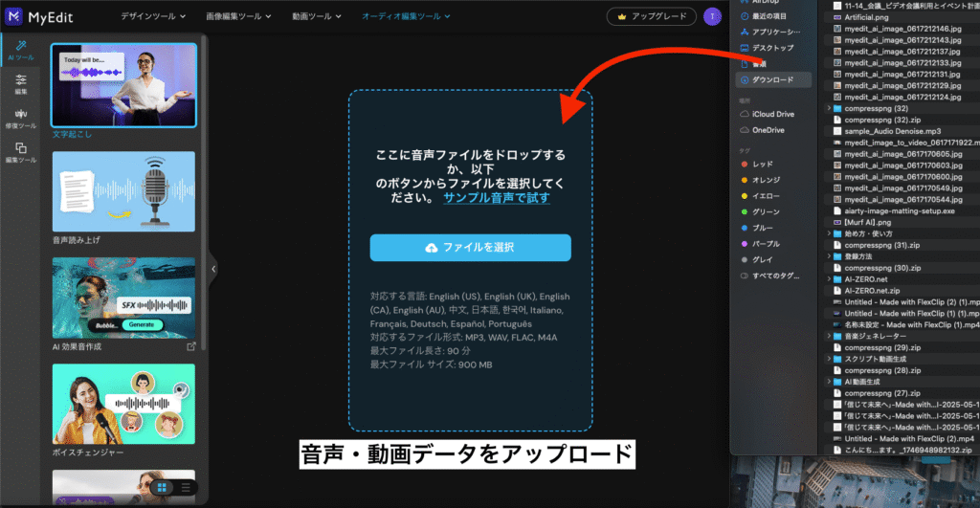
Task: Open the 画像編集ツール dropdown menu
Action: [238, 16]
